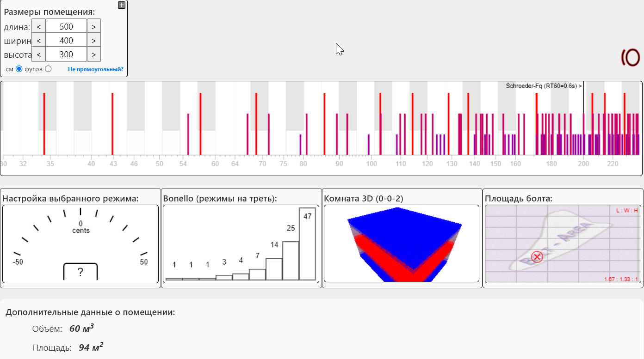Click the red speaker logo icon
Screen dimensions: 644x359
(x=630, y=57)
